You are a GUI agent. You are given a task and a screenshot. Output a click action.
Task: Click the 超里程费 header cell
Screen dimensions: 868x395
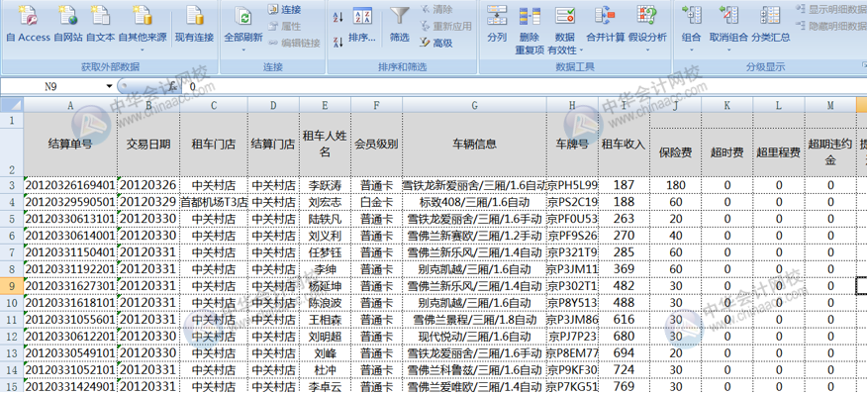[779, 152]
